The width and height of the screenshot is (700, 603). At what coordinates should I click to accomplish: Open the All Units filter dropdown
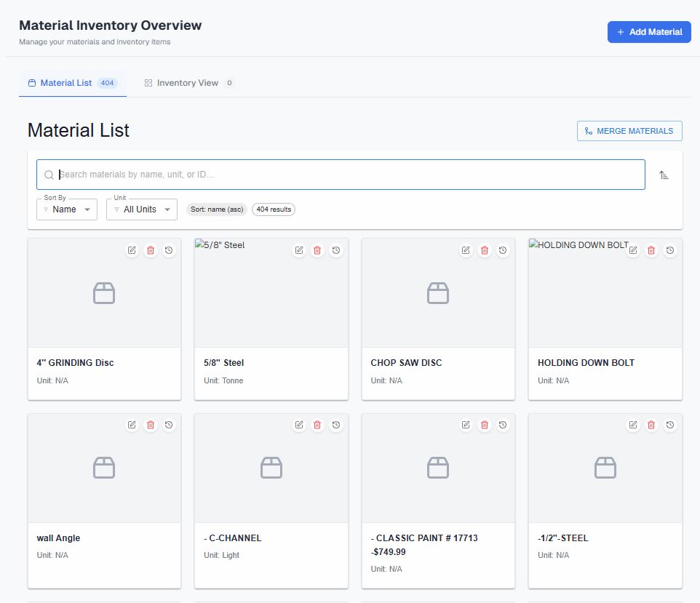coord(141,209)
